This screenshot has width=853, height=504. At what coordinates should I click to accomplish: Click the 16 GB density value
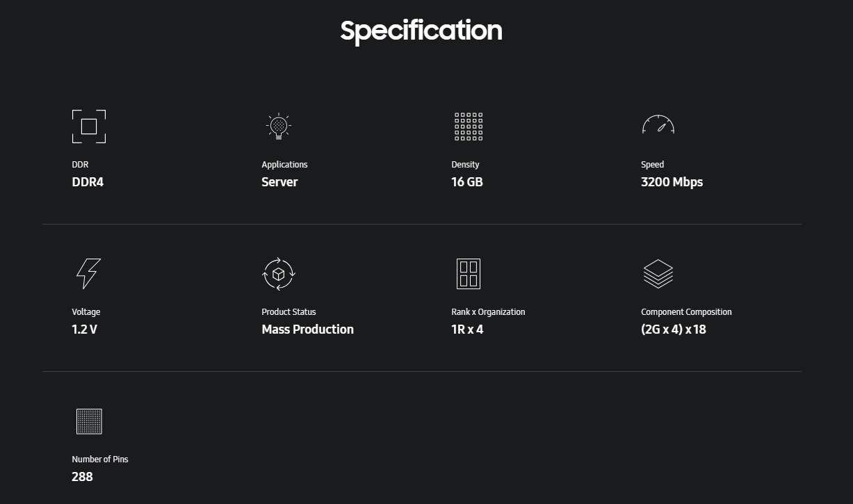(x=467, y=182)
